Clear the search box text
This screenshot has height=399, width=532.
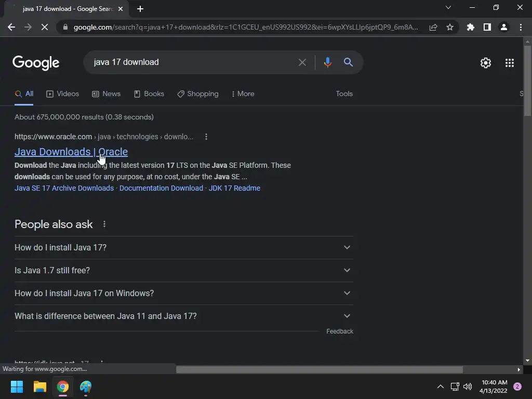302,62
